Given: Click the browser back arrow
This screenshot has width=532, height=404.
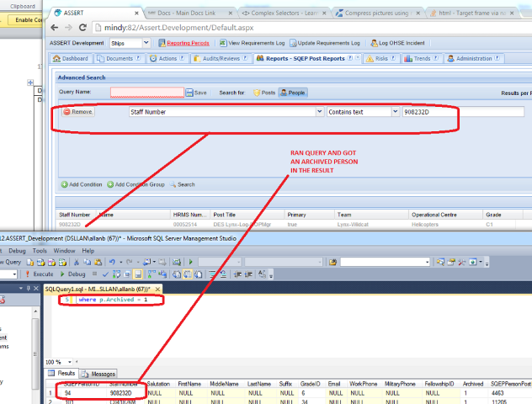Looking at the screenshot, I should [59, 28].
